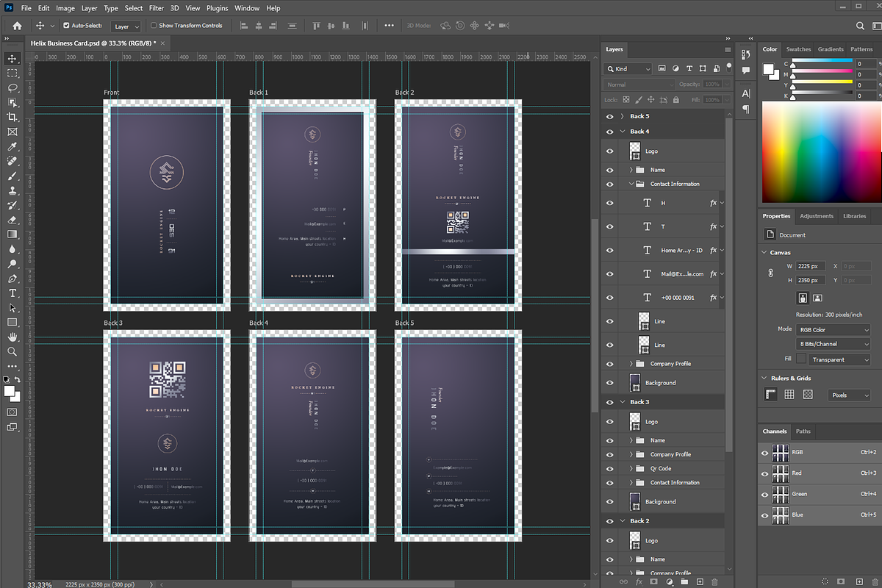Enable Show Transform Controls checkbox
Image resolution: width=882 pixels, height=588 pixels.
tap(154, 26)
